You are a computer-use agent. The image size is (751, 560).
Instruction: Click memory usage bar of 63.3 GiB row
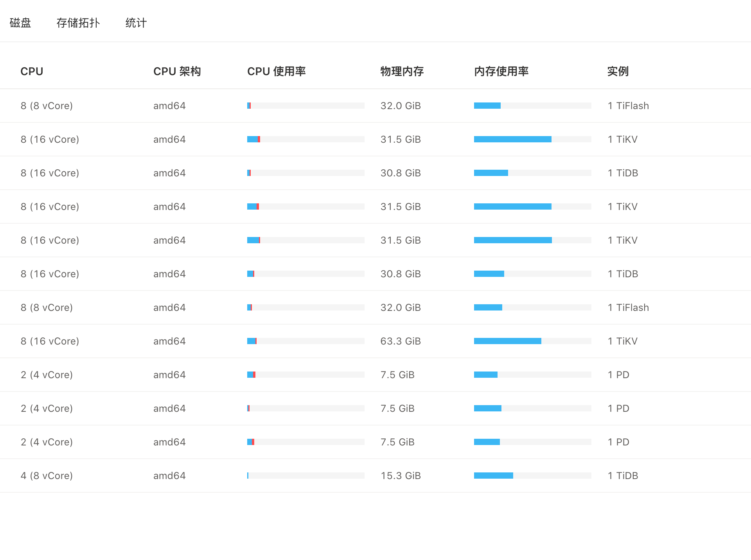pyautogui.click(x=532, y=341)
